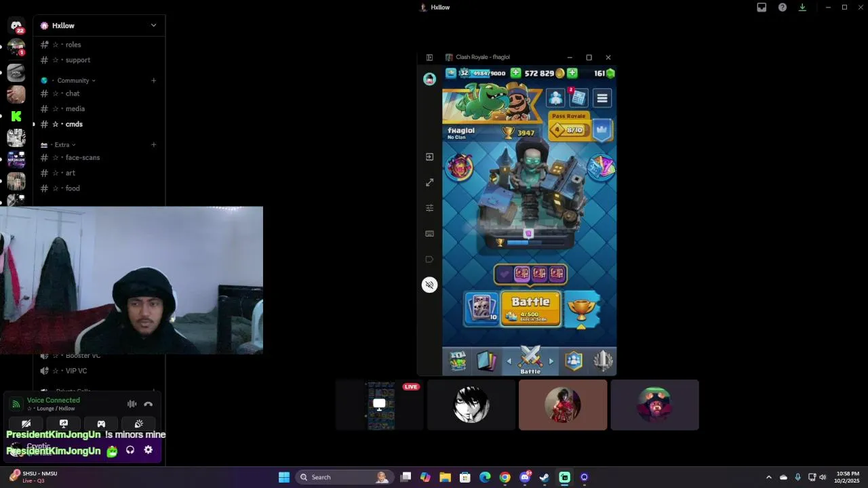Click the Voice Connected signal icon
This screenshot has width=868, height=488.
[x=16, y=404]
